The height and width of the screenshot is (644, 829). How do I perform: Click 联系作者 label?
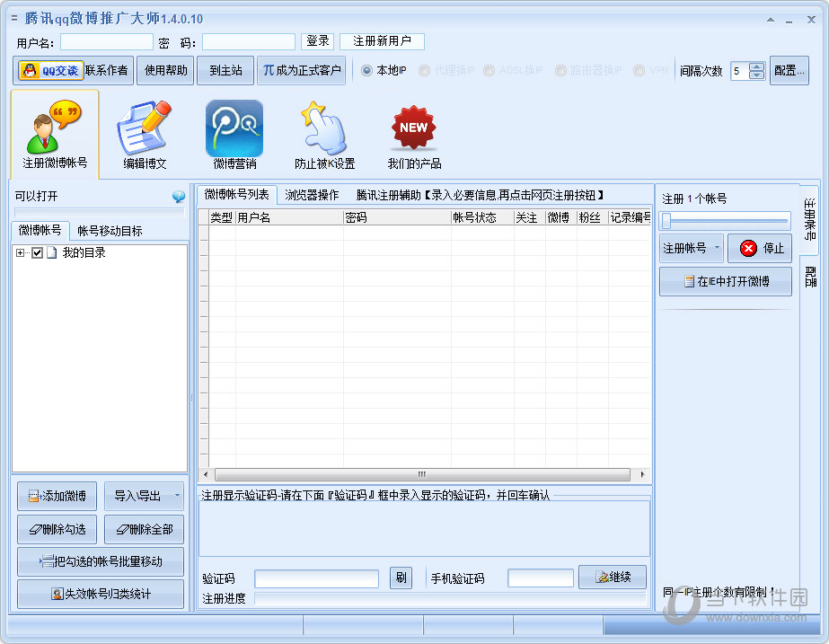coord(106,70)
